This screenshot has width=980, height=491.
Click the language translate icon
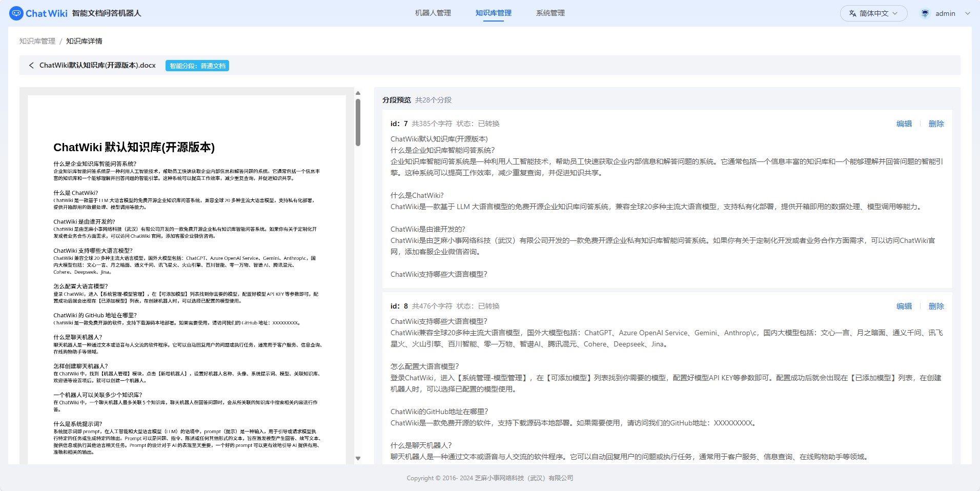tap(852, 13)
